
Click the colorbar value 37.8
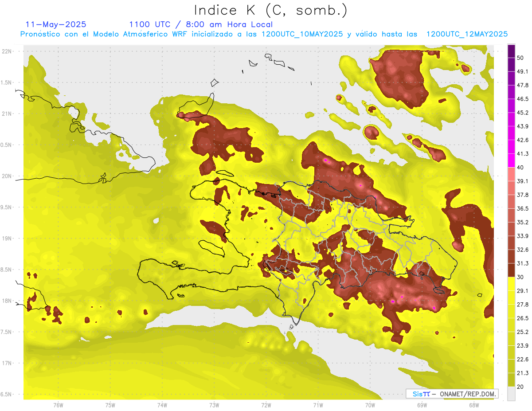[522, 195]
